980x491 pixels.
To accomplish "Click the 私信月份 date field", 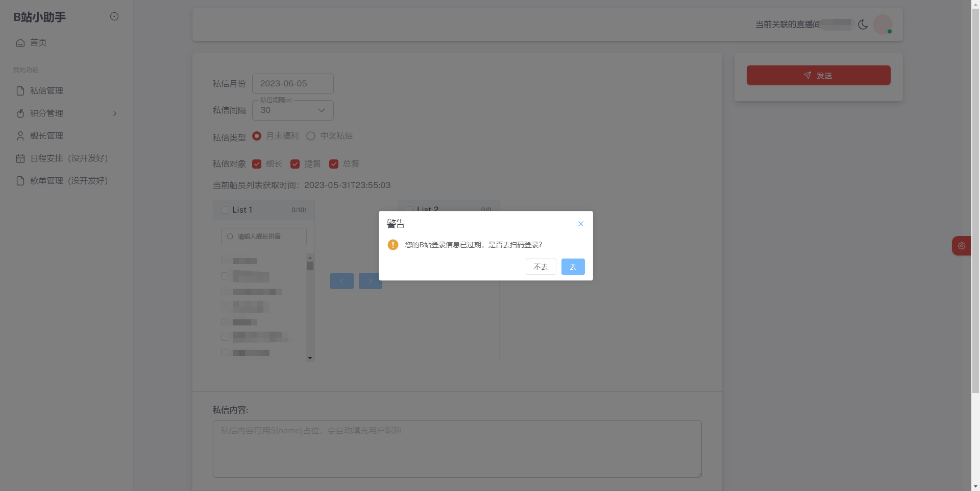I will 293,84.
